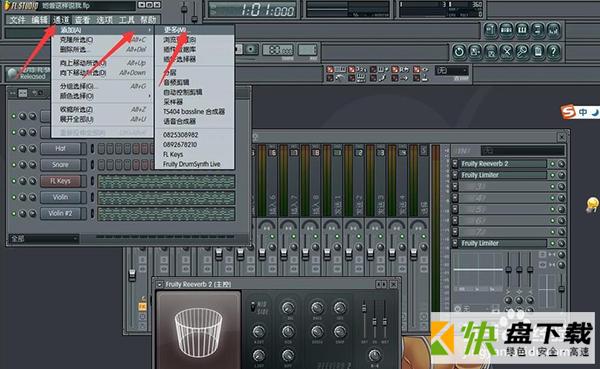Toggle the Snare channel mute LED
The width and height of the screenshot is (600, 369).
(14, 165)
